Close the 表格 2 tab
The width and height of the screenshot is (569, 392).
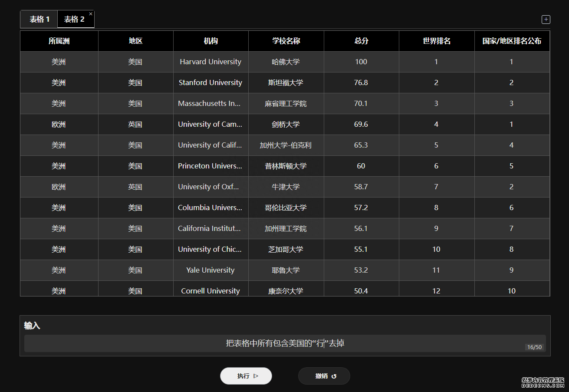91,14
